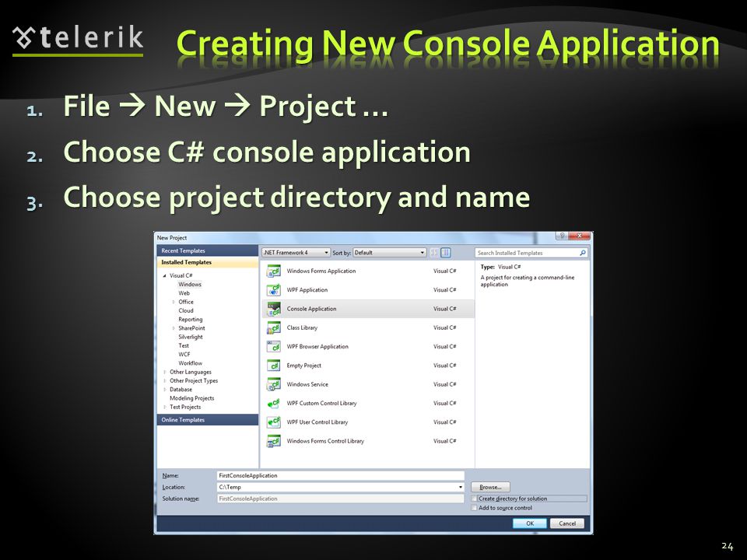This screenshot has width=747, height=560.
Task: Enable Create directory for solution checkbox
Action: (474, 499)
